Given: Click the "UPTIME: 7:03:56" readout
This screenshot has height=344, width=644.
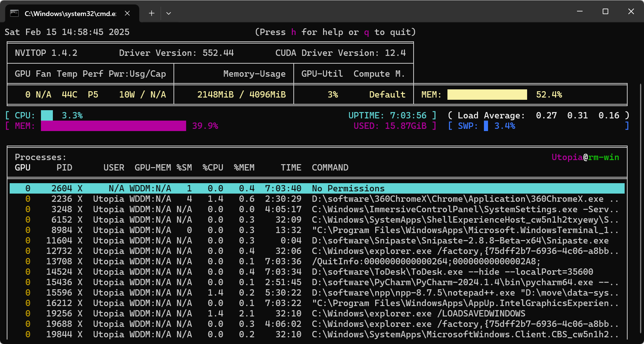Looking at the screenshot, I should point(388,115).
